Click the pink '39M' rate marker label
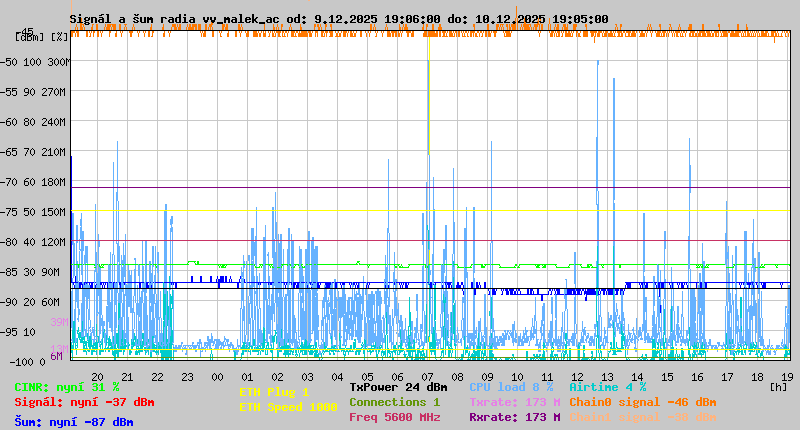800x430 pixels. pyautogui.click(x=59, y=322)
